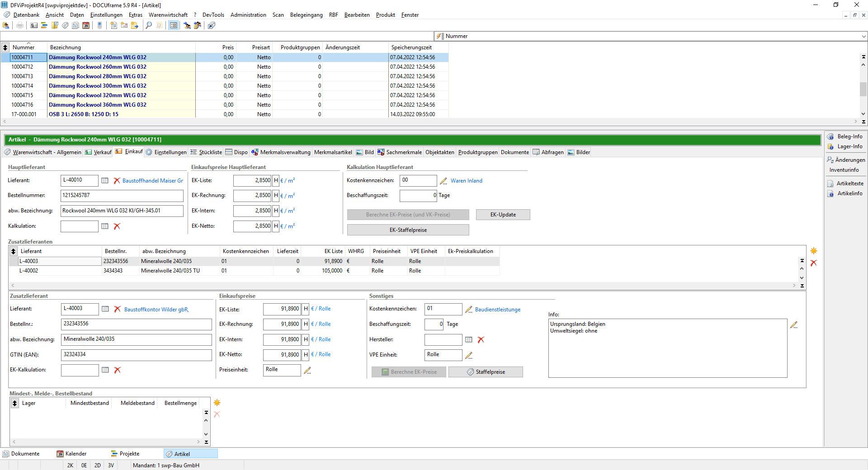Screen dimensions: 868x470
Task: Select Zusatzlieferant row L-40002
Action: tap(254, 271)
